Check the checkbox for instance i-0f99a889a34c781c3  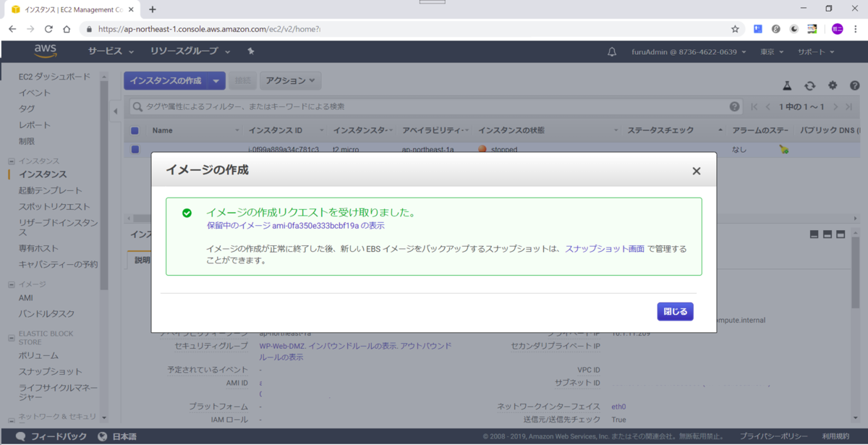[x=137, y=148]
